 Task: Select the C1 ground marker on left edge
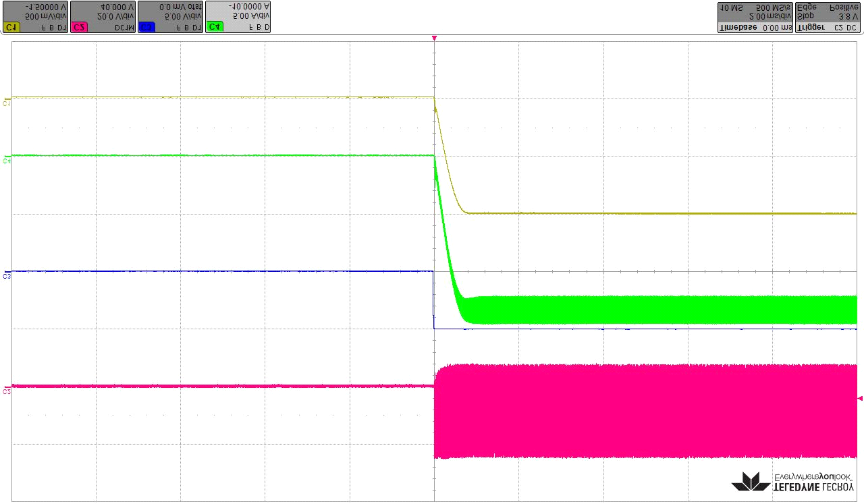pyautogui.click(x=7, y=103)
